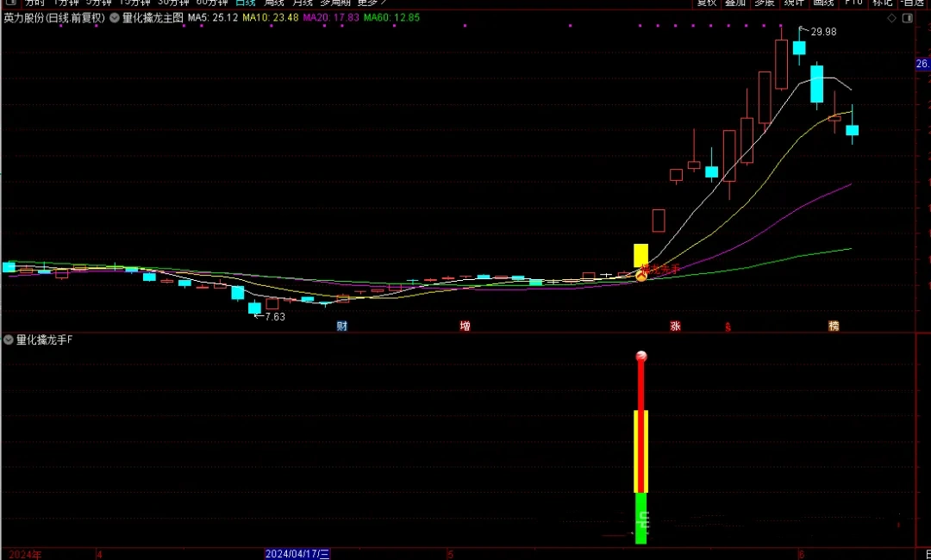Viewport: 931px width, 560px height.
Task: Click the red ball atop indicator bar
Action: coord(640,357)
